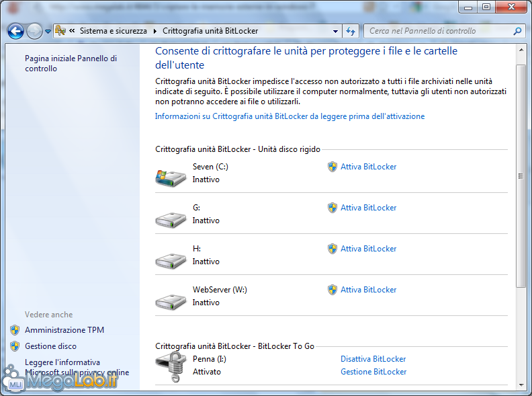Click the Inattivo status under Seven (C:)

coord(206,180)
